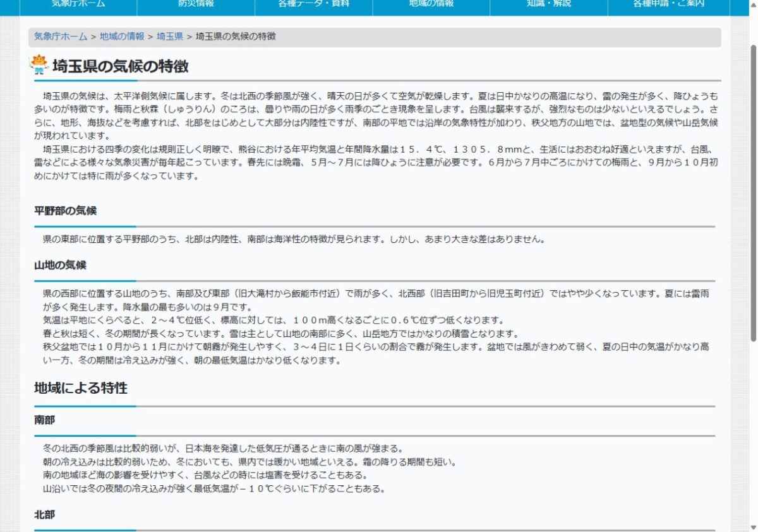Open the 各種申請・ご案内 navigation menu
This screenshot has height=532, width=758.
click(668, 4)
